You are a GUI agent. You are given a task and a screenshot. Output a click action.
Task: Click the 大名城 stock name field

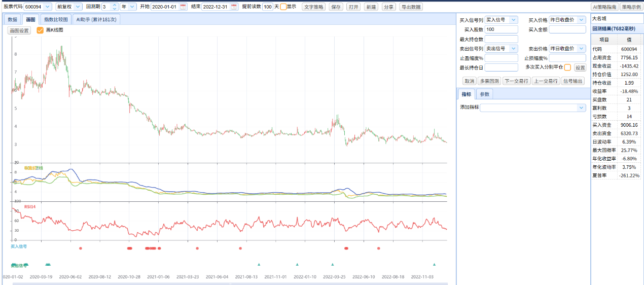[617, 18]
